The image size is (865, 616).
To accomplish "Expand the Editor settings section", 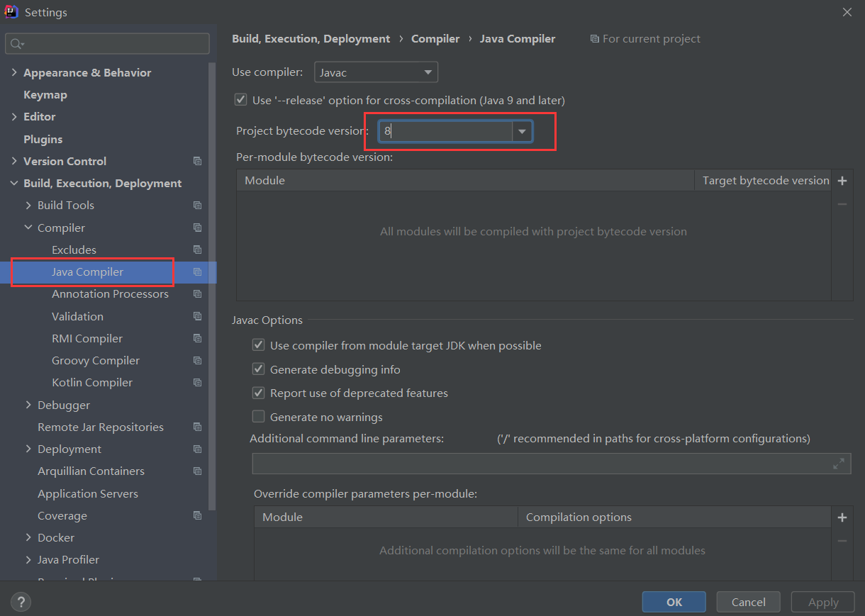I will (14, 117).
